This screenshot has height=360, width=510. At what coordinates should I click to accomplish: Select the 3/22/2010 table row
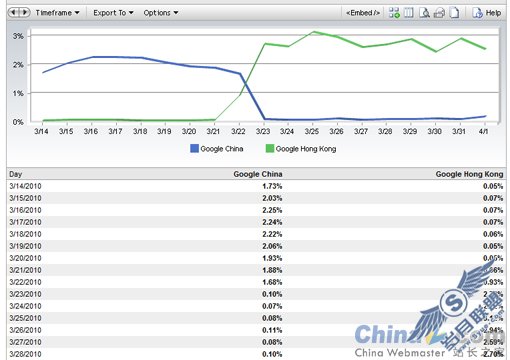[256, 282]
